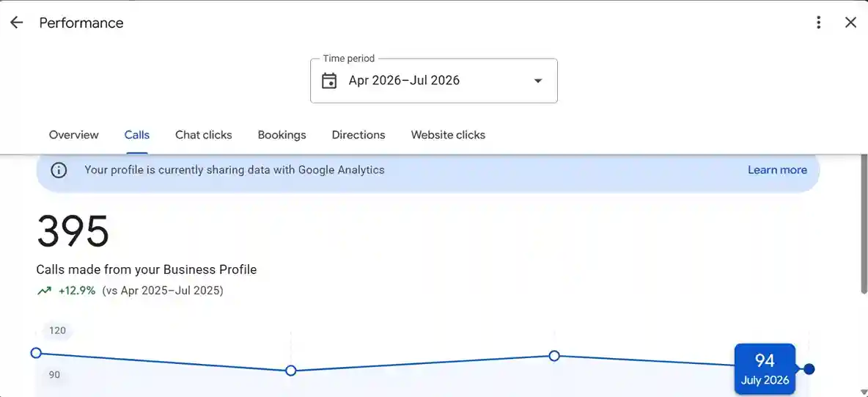Click the '(vs Apr 2025–Jul 2025)' comparison text
The height and width of the screenshot is (397, 868).
(x=163, y=291)
